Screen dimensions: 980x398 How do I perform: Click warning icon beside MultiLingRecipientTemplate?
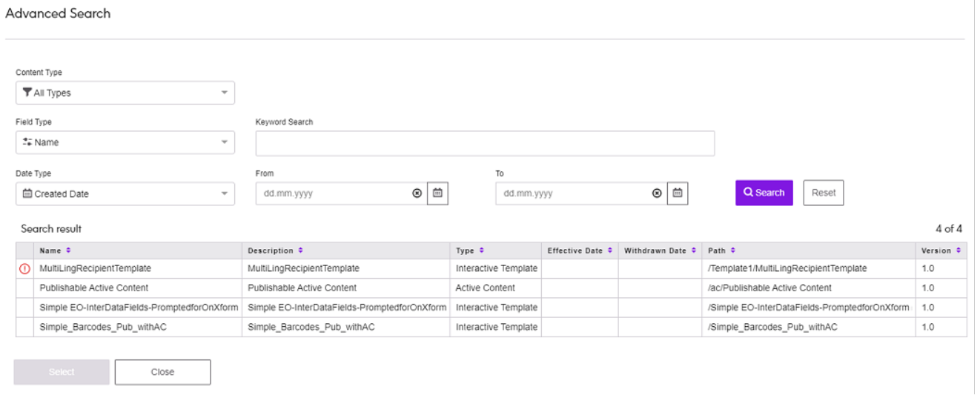[24, 268]
